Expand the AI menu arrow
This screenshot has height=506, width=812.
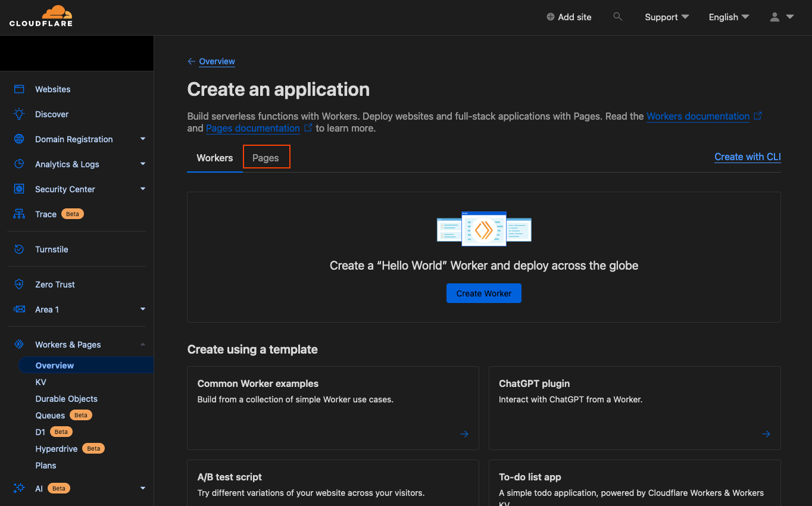(x=143, y=488)
